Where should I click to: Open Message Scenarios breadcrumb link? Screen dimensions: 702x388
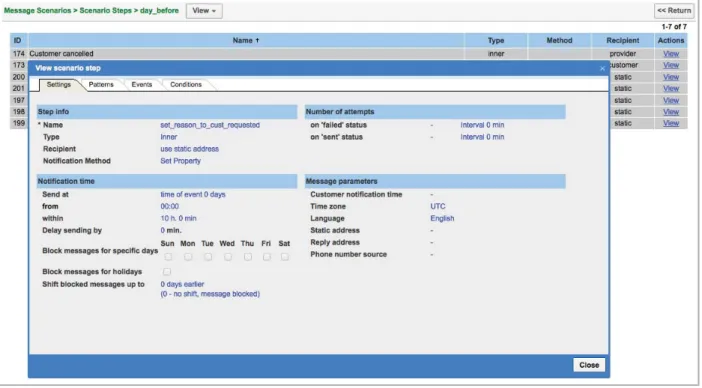[x=37, y=10]
